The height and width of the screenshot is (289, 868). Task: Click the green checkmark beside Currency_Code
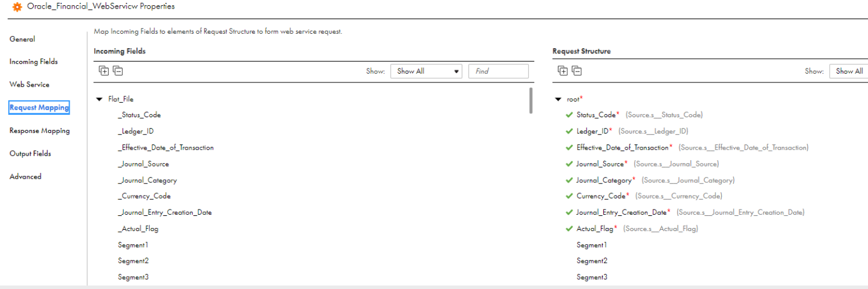(569, 196)
